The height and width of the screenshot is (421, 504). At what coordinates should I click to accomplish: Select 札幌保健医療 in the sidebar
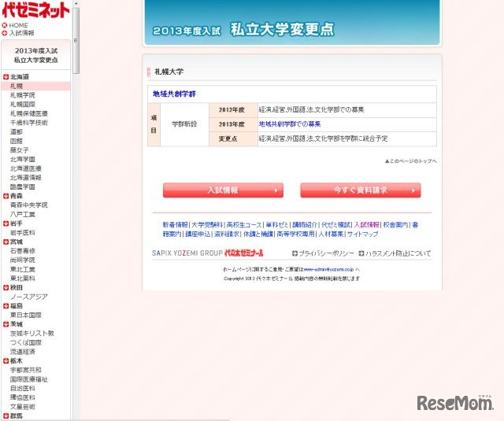[29, 113]
